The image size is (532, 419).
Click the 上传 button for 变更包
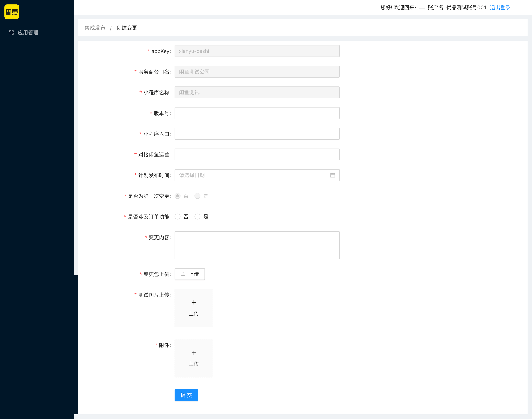pos(190,274)
